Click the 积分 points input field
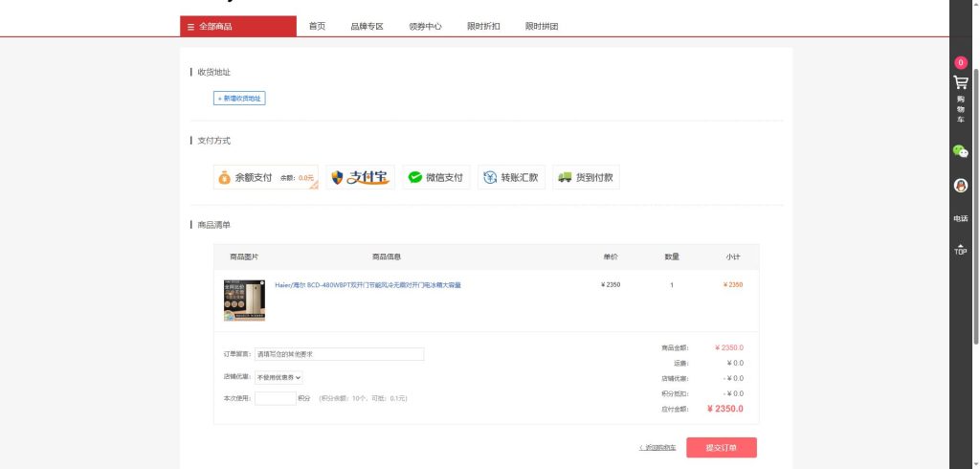 (276, 398)
